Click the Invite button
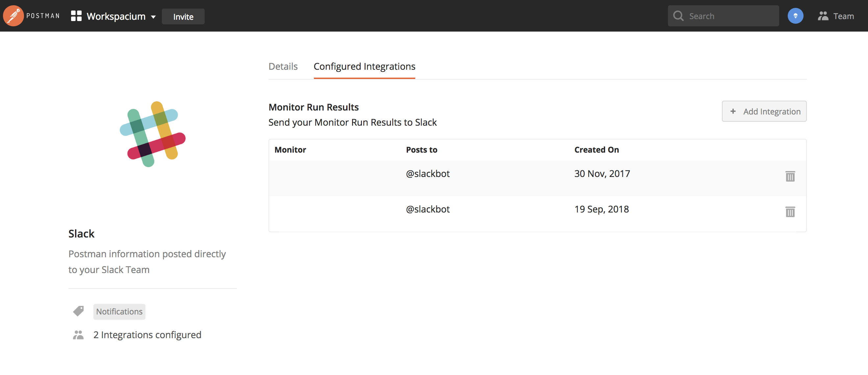868x375 pixels. pyautogui.click(x=183, y=16)
